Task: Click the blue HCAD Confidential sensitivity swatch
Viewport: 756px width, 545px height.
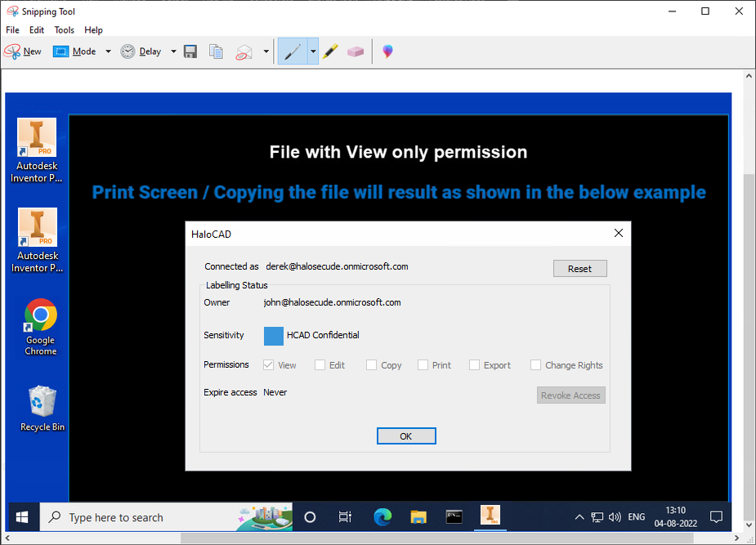Action: tap(274, 335)
